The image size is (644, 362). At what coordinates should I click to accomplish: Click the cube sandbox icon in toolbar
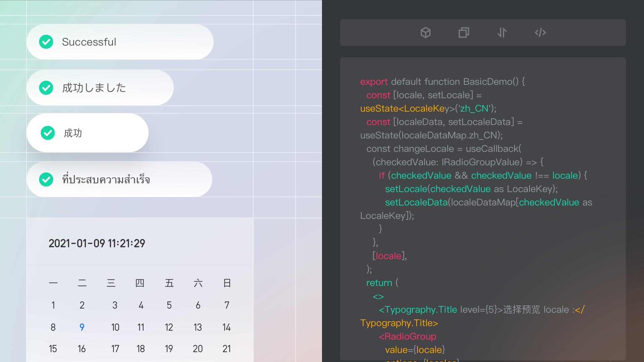coord(425,33)
